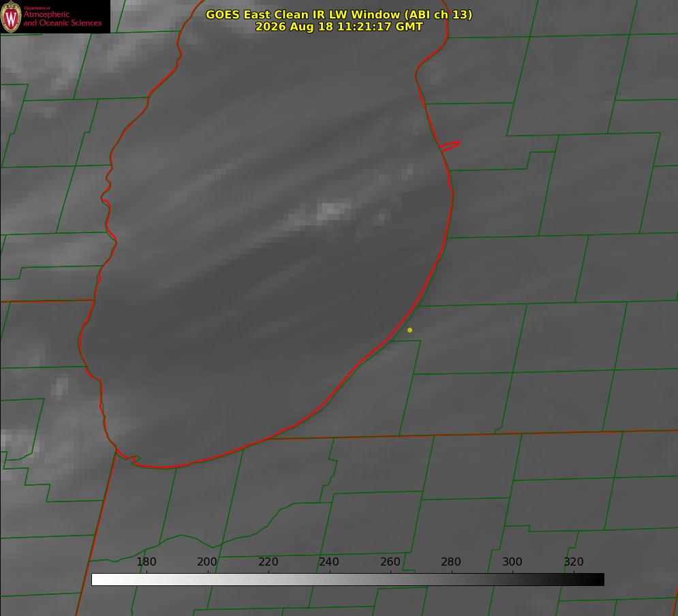678x616 pixels.
Task: Click the 300 label above the colorbar
Action: (512, 561)
